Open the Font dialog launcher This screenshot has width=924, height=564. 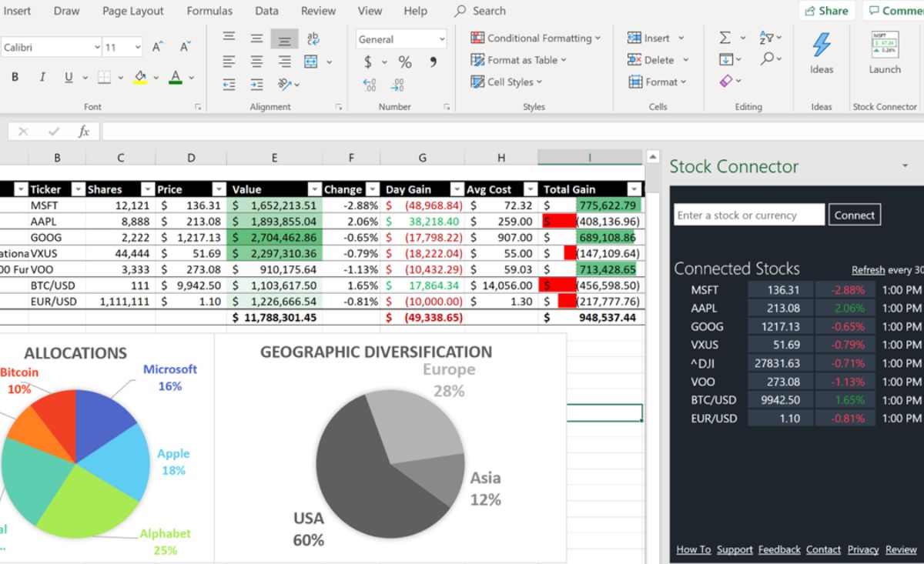pos(198,107)
